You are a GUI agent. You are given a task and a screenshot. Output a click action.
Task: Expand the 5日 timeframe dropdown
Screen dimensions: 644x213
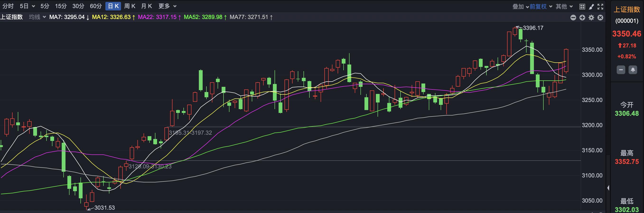pyautogui.click(x=27, y=6)
